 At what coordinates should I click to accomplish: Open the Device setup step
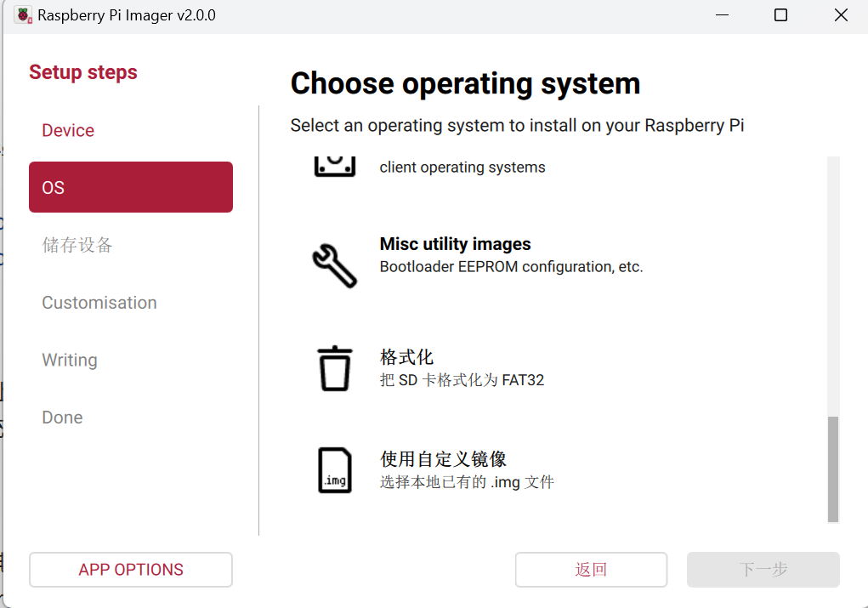point(131,130)
